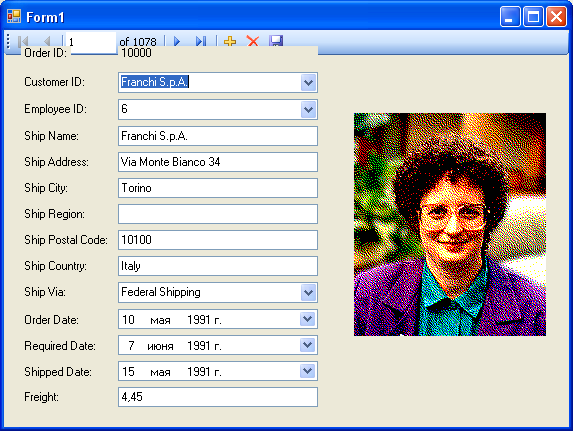This screenshot has width=573, height=431.
Task: Click the Ship Postal Code label
Action: click(x=66, y=240)
